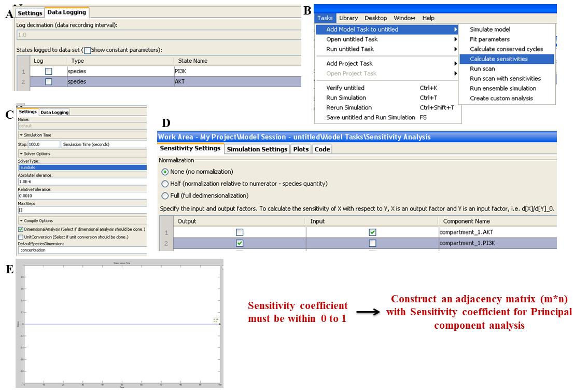Tick the Log checkbox for AKT
Viewport: 588px width, 392px height.
(48, 81)
